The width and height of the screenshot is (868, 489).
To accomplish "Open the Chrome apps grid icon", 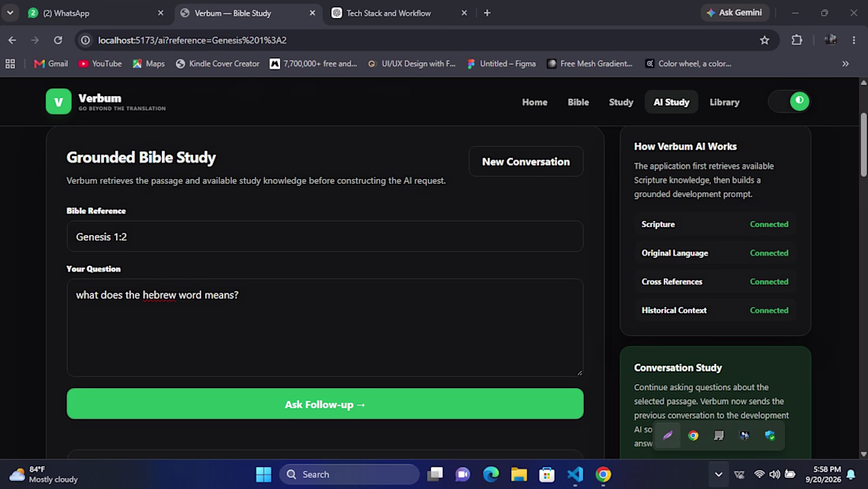I will [x=10, y=64].
